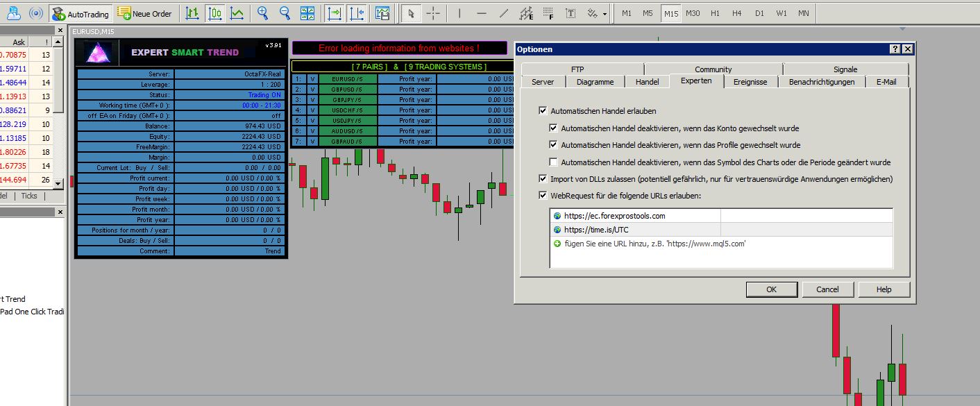Image resolution: width=980 pixels, height=406 pixels.
Task: Toggle chart shift icon
Action: [357, 13]
